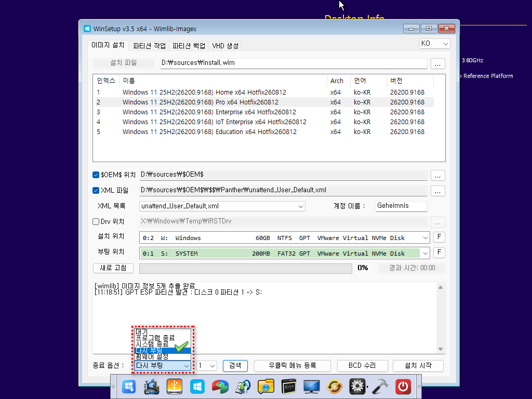Browse for install.wim with the ... button
Image resolution: width=532 pixels, height=399 pixels.
[x=437, y=63]
